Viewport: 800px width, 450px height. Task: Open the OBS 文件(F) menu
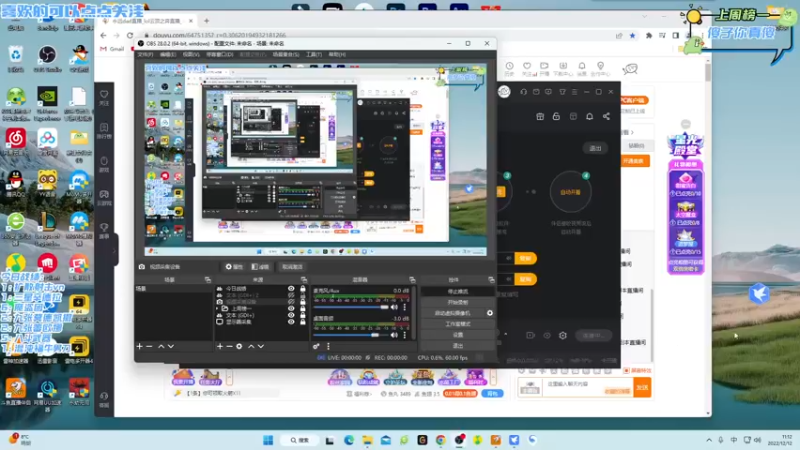tap(145, 54)
